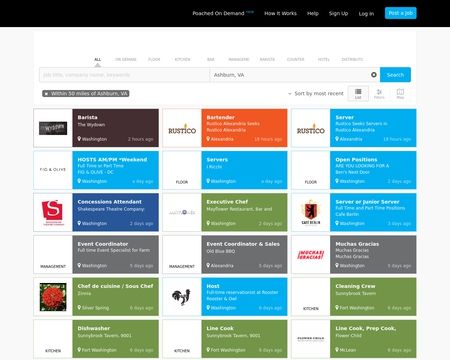This screenshot has width=450, height=360.
Task: Open Sort by most recent dropdown
Action: point(316,94)
